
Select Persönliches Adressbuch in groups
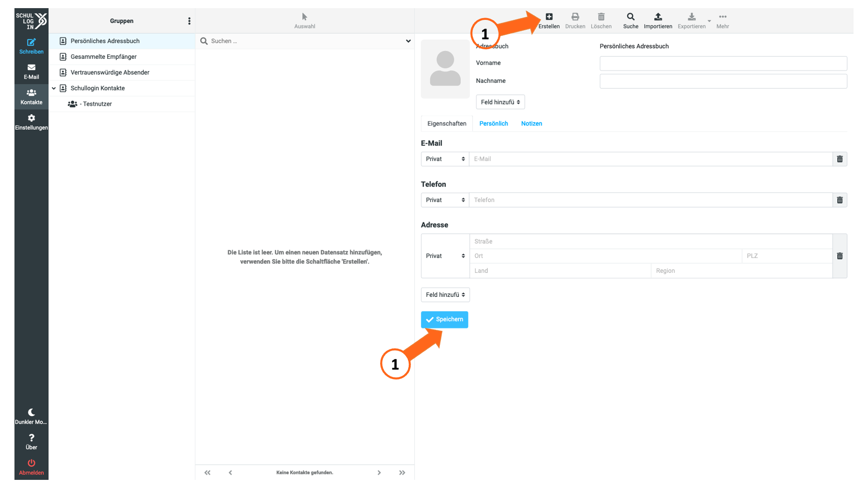click(x=122, y=41)
